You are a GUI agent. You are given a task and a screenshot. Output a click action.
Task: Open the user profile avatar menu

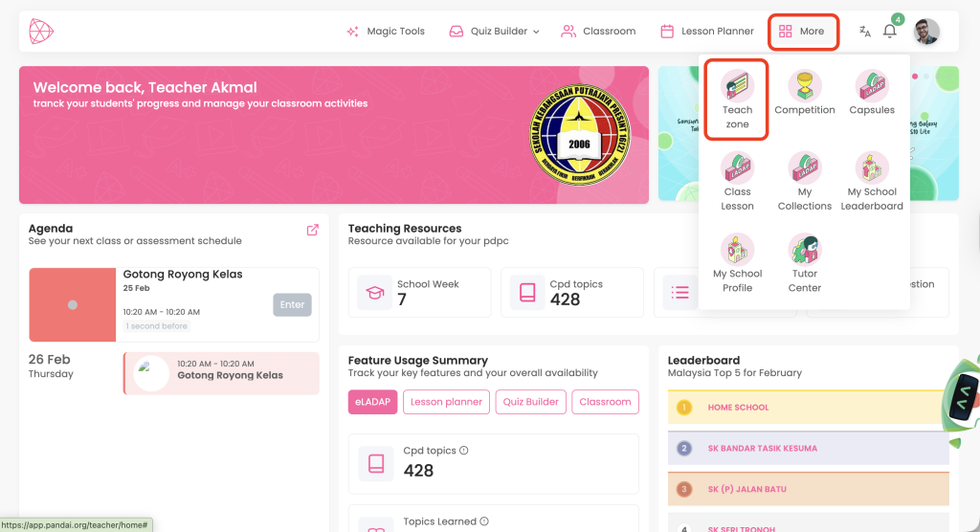(926, 32)
